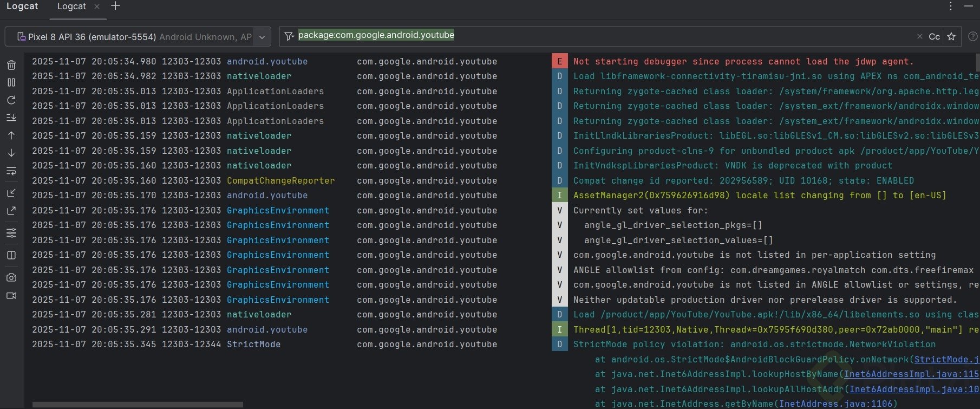Image resolution: width=980 pixels, height=409 pixels.
Task: Pause logcat output
Action: pyautogui.click(x=11, y=82)
